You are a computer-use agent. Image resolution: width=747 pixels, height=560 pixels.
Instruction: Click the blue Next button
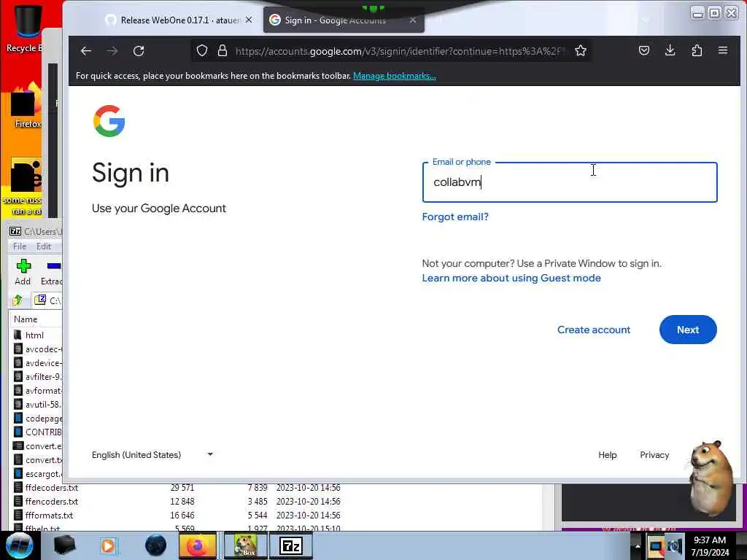pyautogui.click(x=688, y=330)
